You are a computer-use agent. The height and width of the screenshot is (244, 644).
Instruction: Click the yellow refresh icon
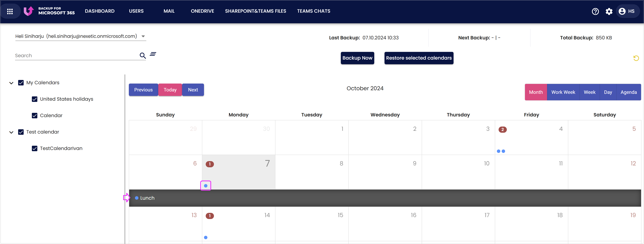click(636, 58)
